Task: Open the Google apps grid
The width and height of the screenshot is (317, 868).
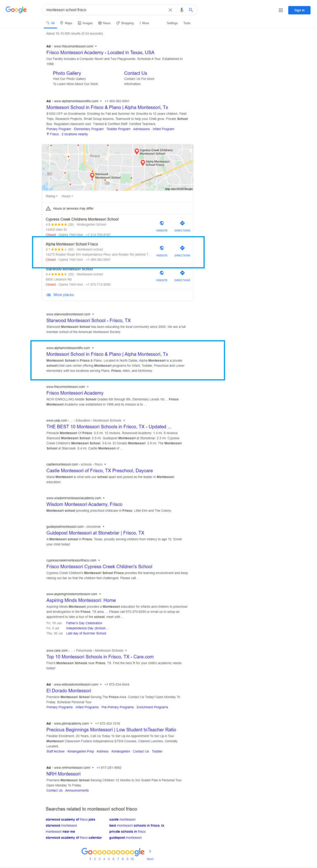Action: pyautogui.click(x=281, y=10)
